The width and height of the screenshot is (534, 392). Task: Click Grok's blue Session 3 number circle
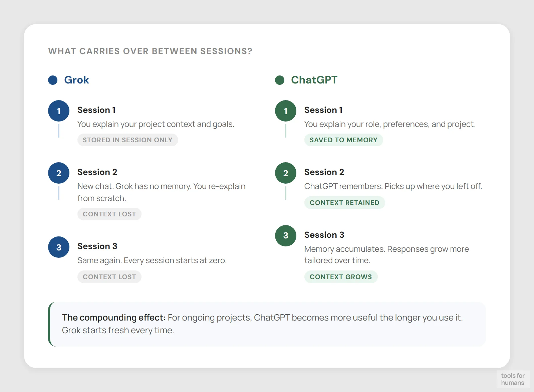[59, 247]
